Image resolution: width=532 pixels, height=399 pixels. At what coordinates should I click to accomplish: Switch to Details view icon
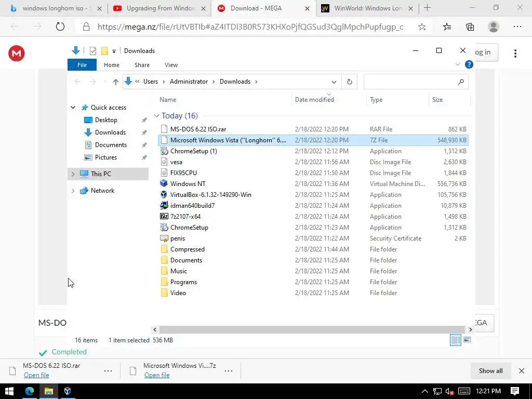(455, 340)
